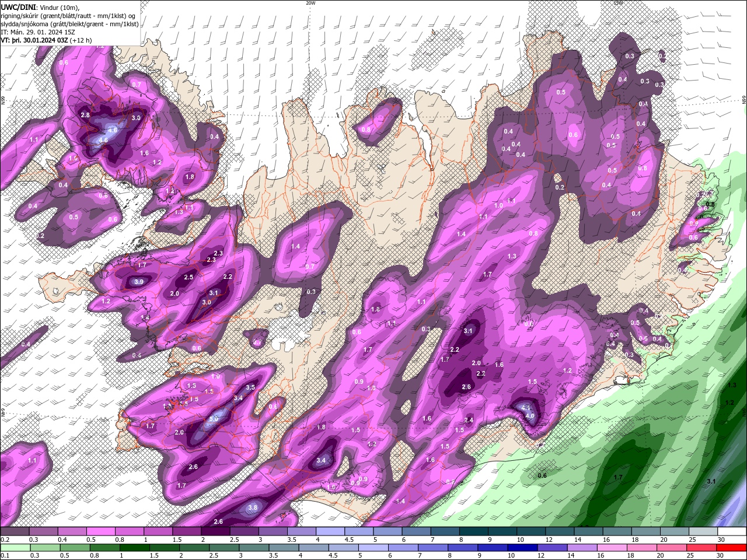This screenshot has width=747, height=560.
Task: Pick the rain legend swatch between 5 and 6
Action: pos(373,548)
